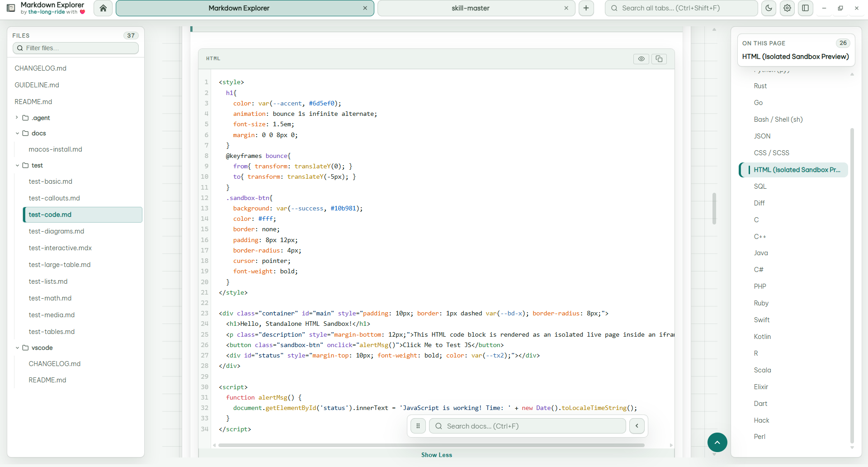Open test-basic.md

pos(50,181)
